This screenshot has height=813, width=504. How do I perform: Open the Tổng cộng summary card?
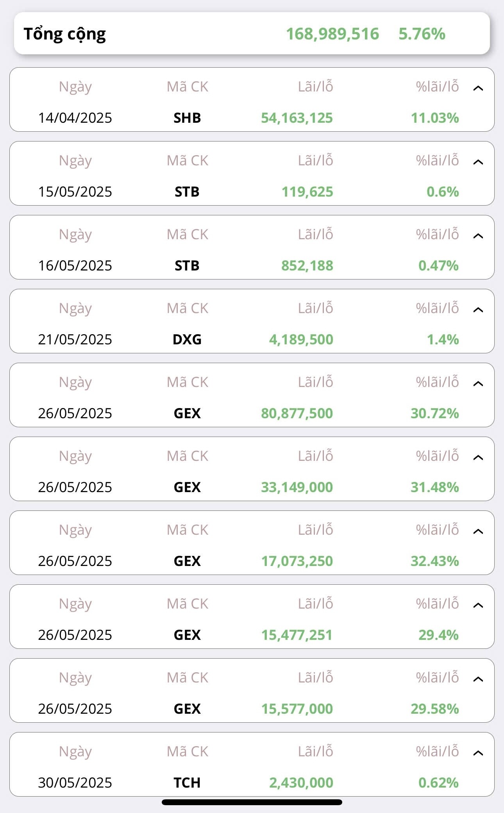pyautogui.click(x=252, y=34)
